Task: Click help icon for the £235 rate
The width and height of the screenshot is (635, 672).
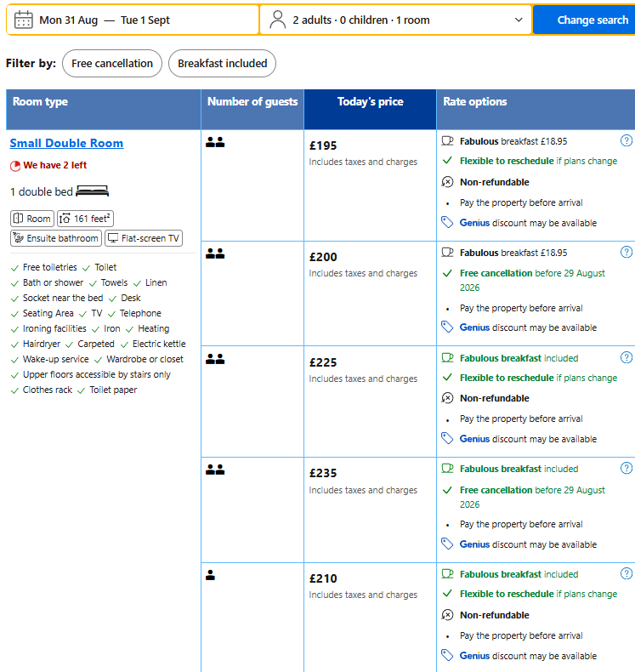Action: pos(626,468)
